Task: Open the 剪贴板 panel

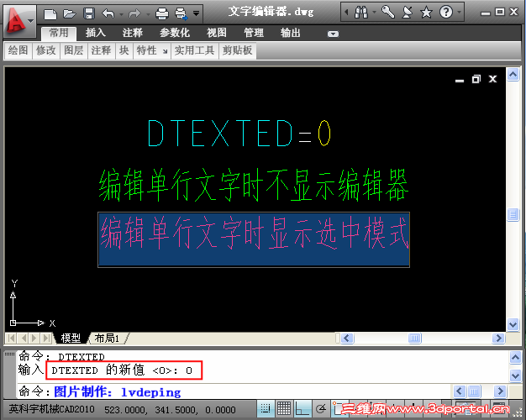Action: point(238,50)
